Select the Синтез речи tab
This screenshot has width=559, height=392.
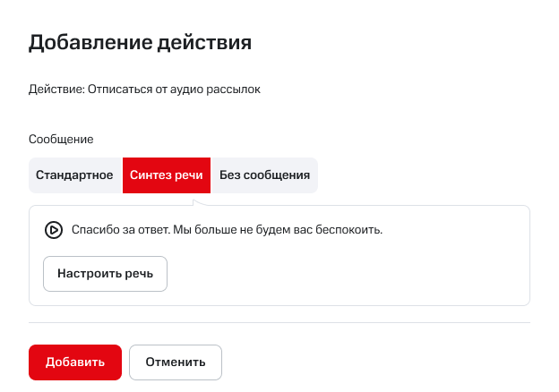click(167, 175)
